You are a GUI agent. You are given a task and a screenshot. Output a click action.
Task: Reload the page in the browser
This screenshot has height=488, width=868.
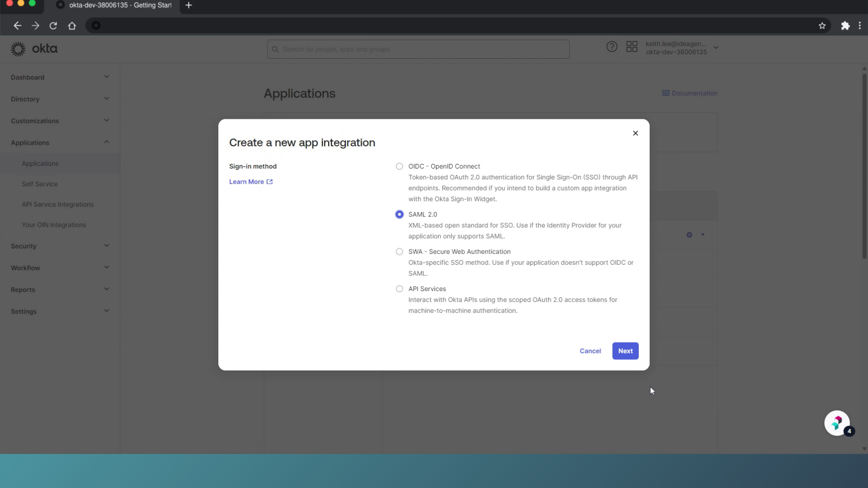[x=53, y=26]
